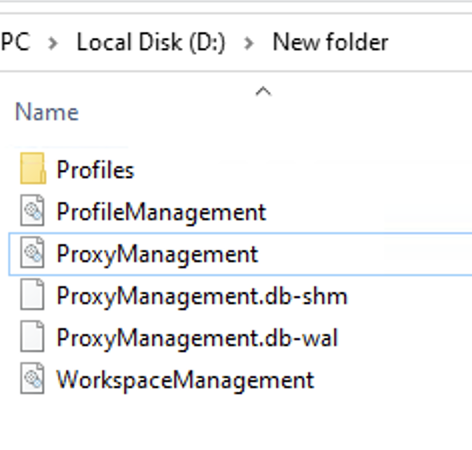Screen dimensions: 472x450
Task: Select the ProfileManagement file name
Action: tap(161, 212)
